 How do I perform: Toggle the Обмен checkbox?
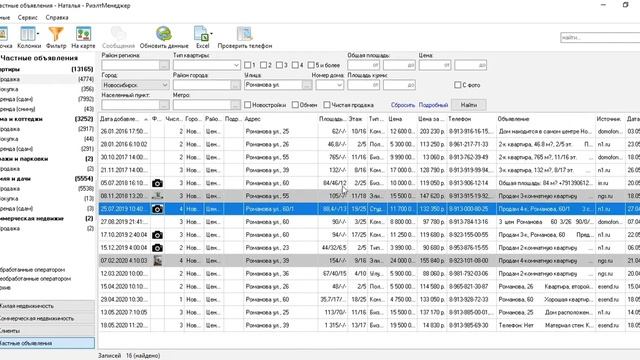pos(295,105)
